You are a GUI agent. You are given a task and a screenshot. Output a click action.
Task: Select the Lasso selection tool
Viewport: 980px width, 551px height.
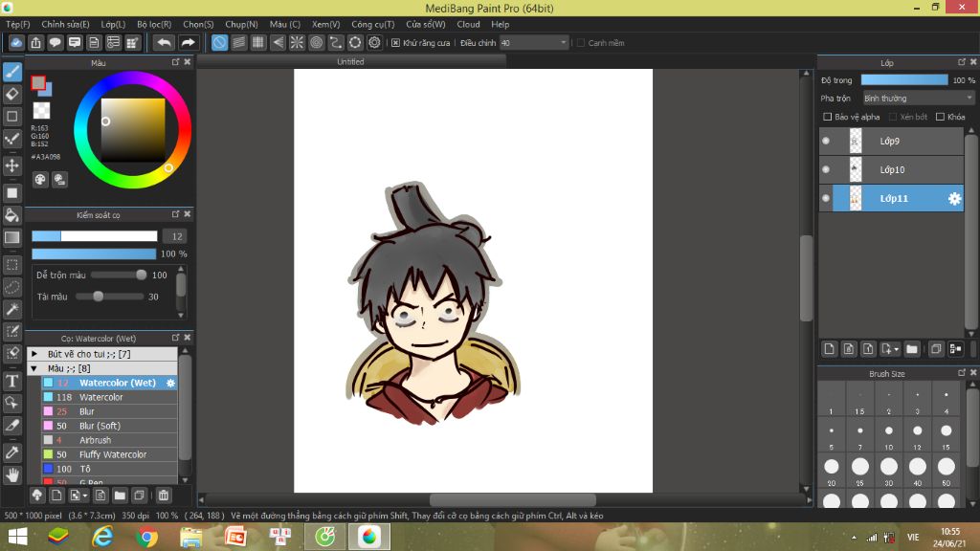[11, 287]
